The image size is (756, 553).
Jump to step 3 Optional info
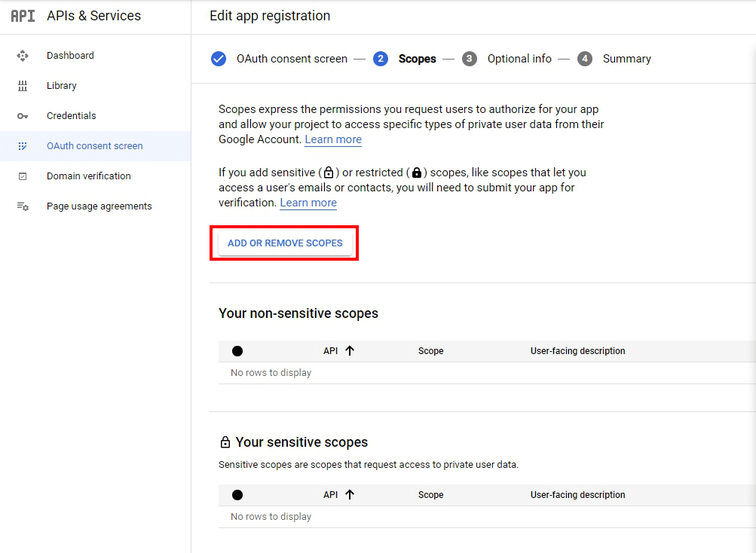(x=519, y=59)
